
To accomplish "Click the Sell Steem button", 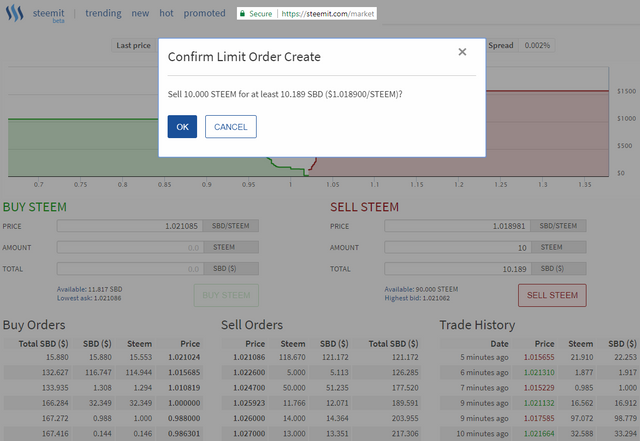I will coord(552,295).
